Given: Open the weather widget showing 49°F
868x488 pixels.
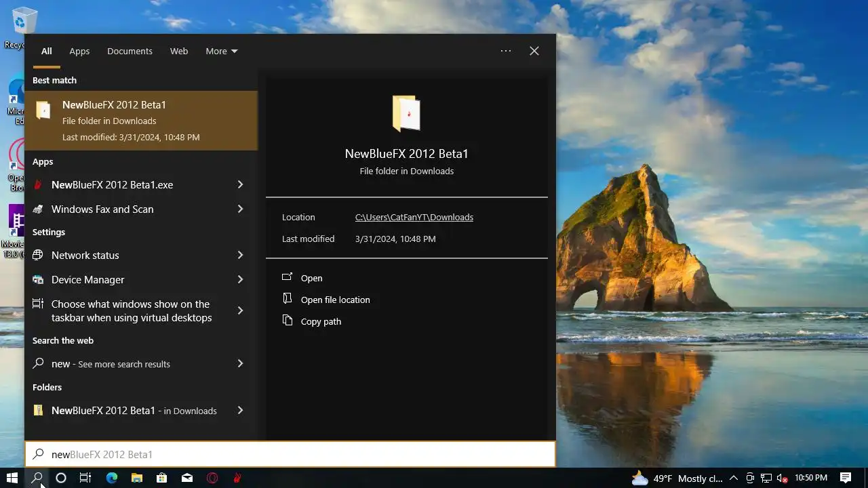Looking at the screenshot, I should click(x=677, y=478).
